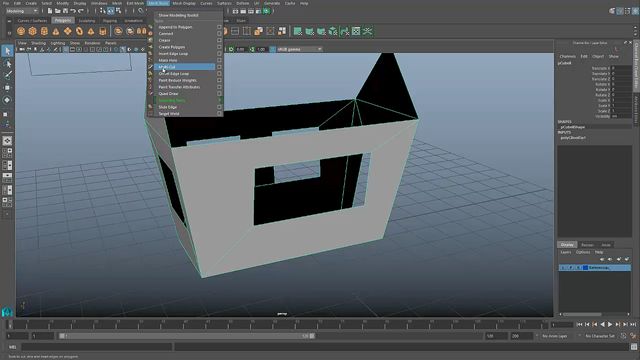Click Show Modeling Toolkit
The image size is (640, 360).
pos(178,16)
